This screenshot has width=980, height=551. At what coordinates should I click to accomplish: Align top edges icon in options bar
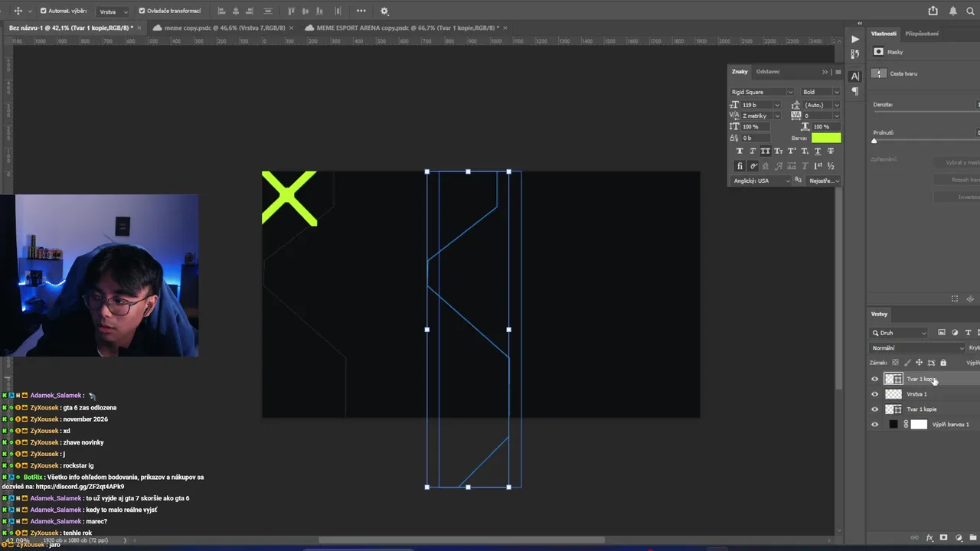[x=292, y=11]
